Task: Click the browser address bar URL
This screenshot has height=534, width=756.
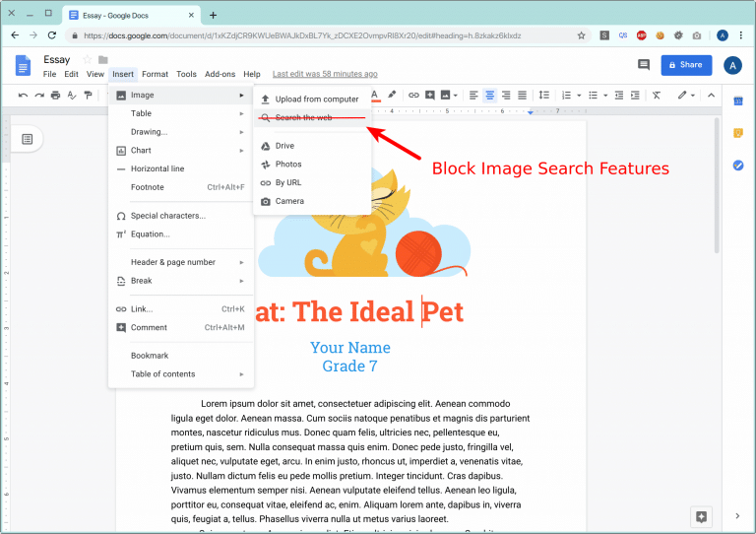Action: [302, 35]
